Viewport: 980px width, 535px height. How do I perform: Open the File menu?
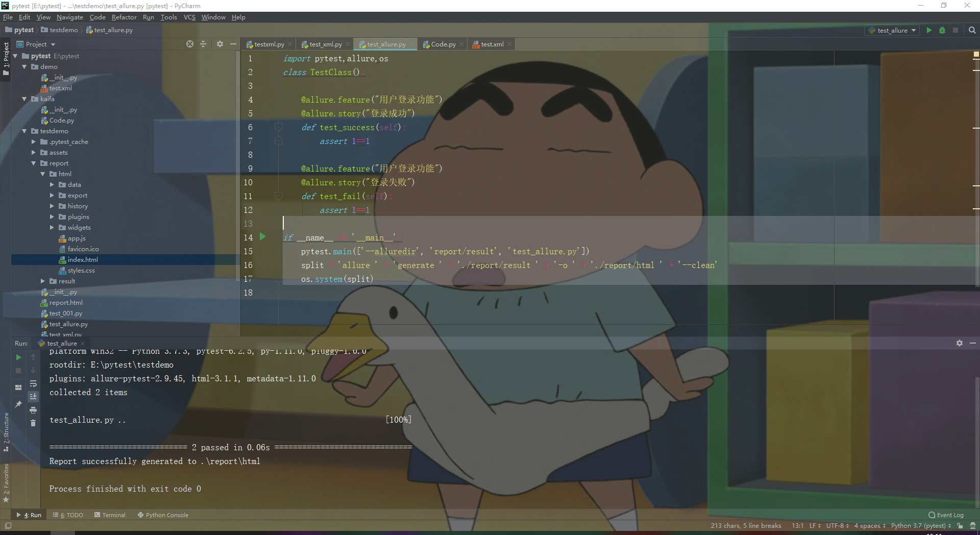[x=8, y=17]
